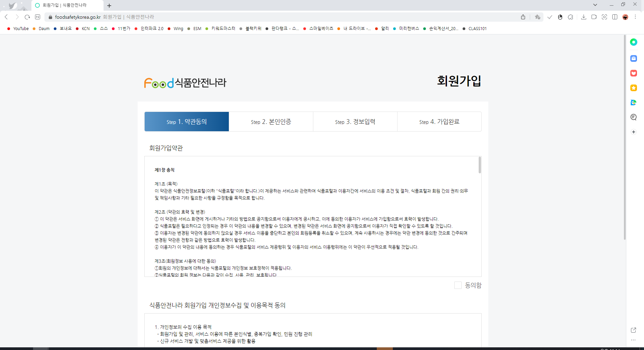The height and width of the screenshot is (350, 644).
Task: Open the CLASS101 bookmark
Action: coord(475,29)
